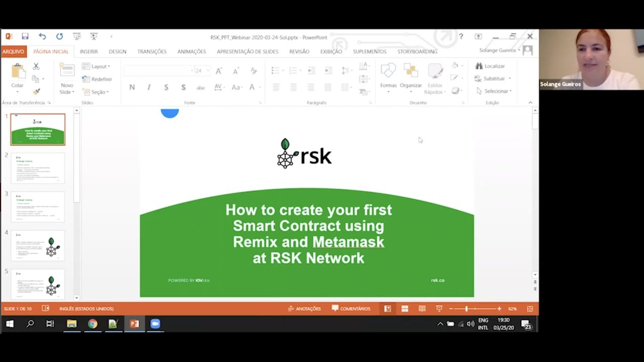Click the zoom slider in status bar
Image resolution: width=644 pixels, height=362 pixels.
[475, 309]
